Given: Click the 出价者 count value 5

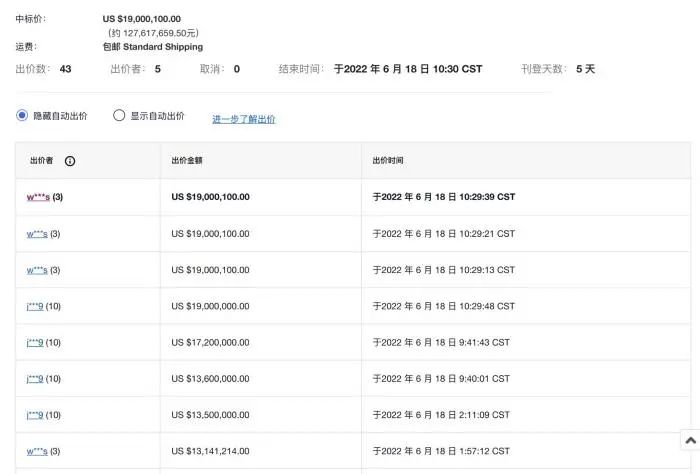Looking at the screenshot, I should pos(158,69).
